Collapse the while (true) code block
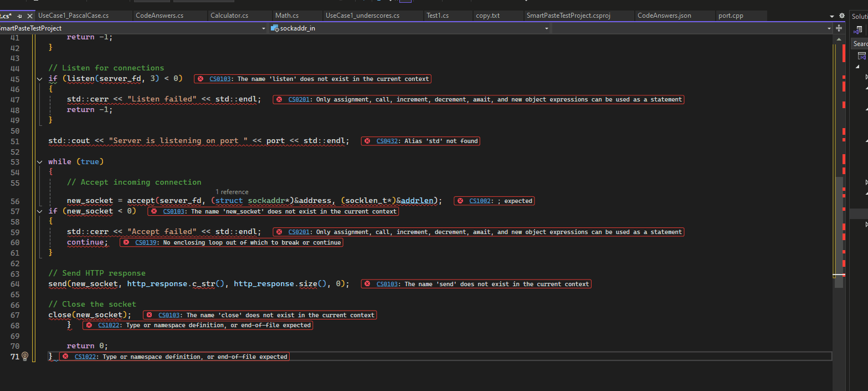Image resolution: width=868 pixels, height=391 pixels. point(39,161)
